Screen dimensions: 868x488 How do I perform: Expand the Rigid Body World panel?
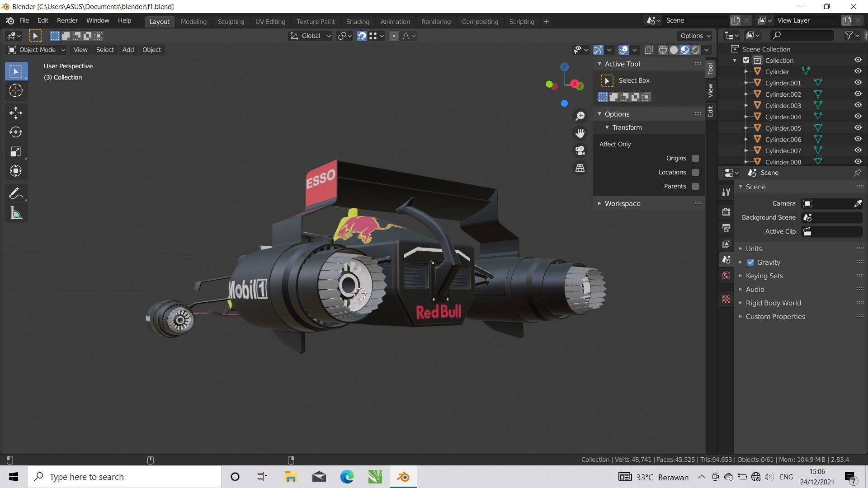point(741,303)
